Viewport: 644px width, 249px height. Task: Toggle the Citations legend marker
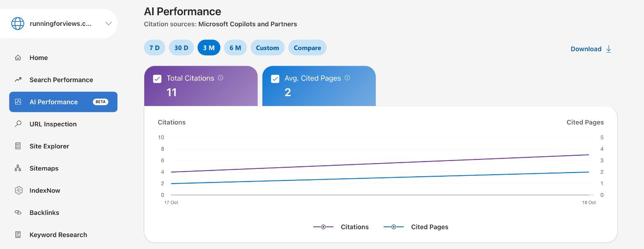(x=323, y=227)
